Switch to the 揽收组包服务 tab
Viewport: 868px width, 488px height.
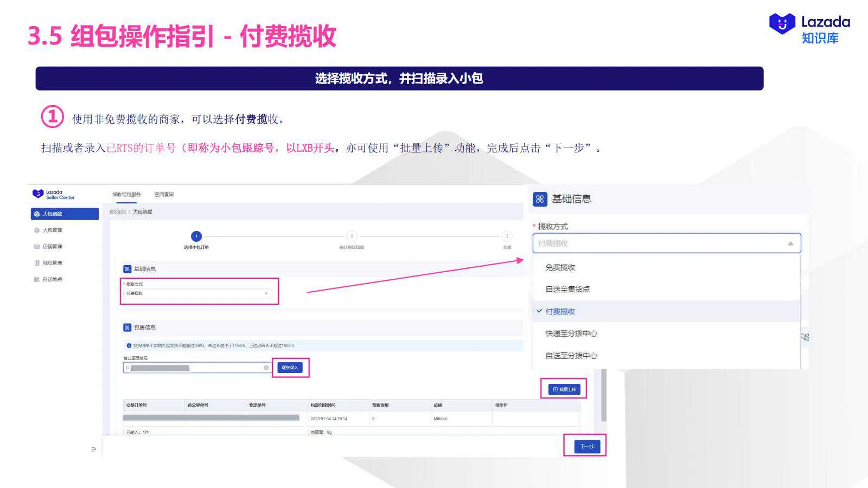pos(126,194)
